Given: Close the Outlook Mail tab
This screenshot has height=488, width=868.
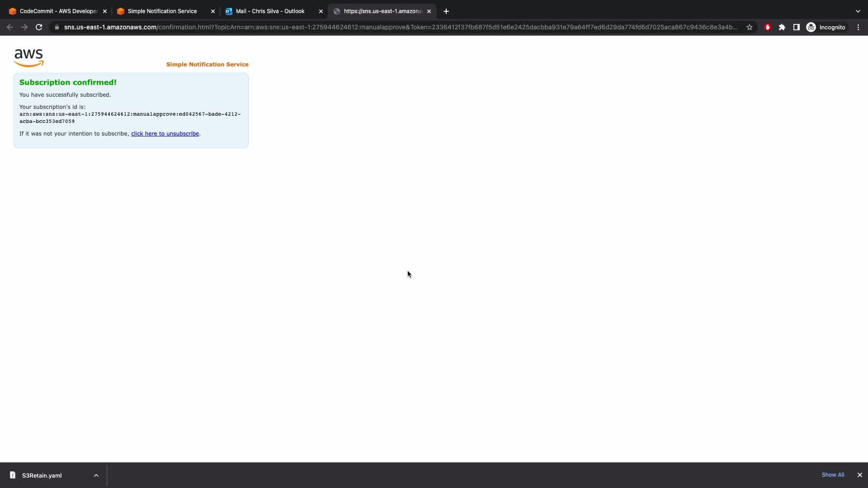Looking at the screenshot, I should (321, 11).
